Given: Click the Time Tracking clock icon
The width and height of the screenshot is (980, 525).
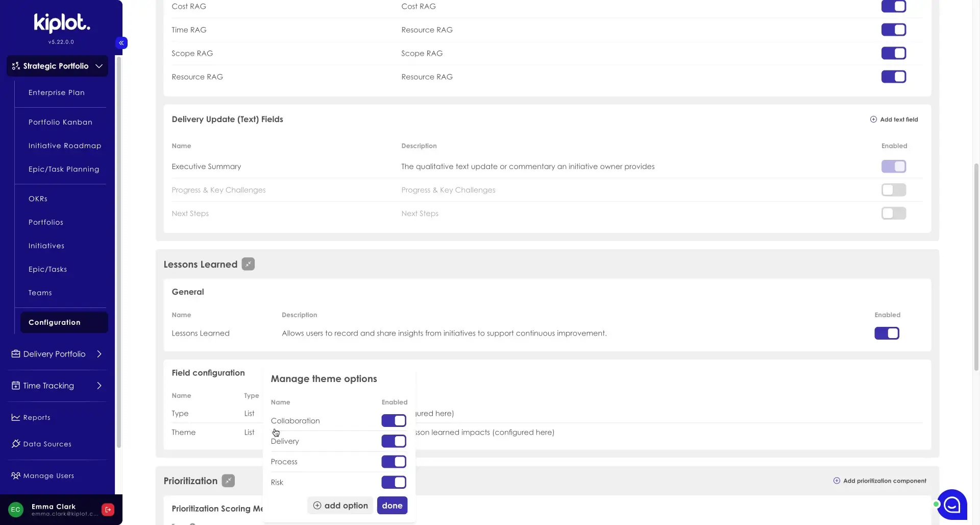Looking at the screenshot, I should point(15,386).
